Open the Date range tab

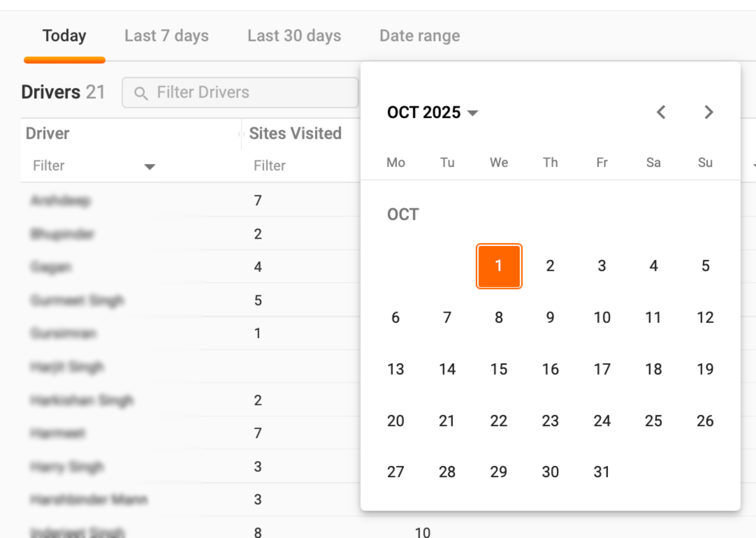click(x=419, y=36)
